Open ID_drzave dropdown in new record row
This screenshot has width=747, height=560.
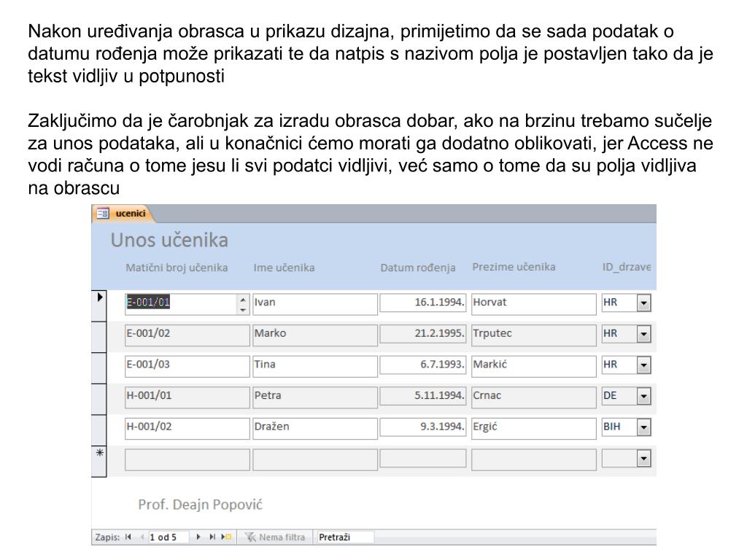pos(643,459)
